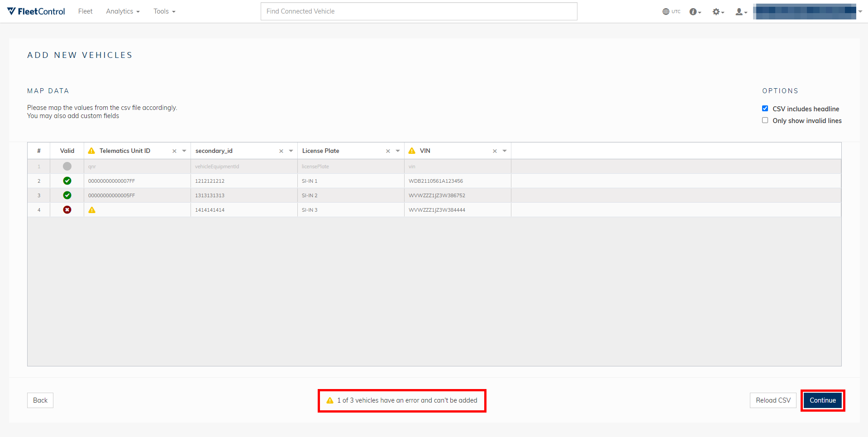The image size is (868, 437).
Task: Focus the Find Connected Vehicle search field
Action: pyautogui.click(x=419, y=11)
